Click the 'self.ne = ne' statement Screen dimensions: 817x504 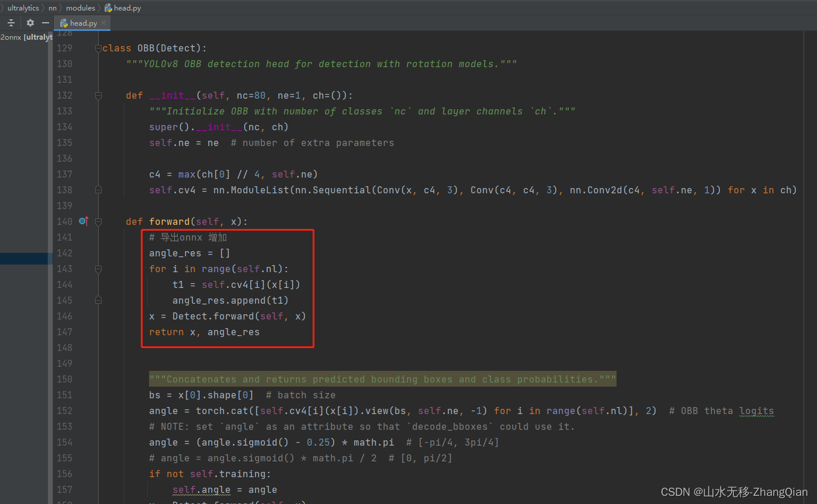[184, 143]
